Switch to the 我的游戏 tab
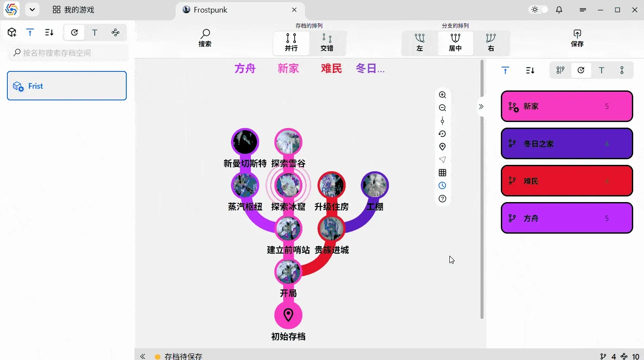This screenshot has width=644, height=360. (x=74, y=10)
